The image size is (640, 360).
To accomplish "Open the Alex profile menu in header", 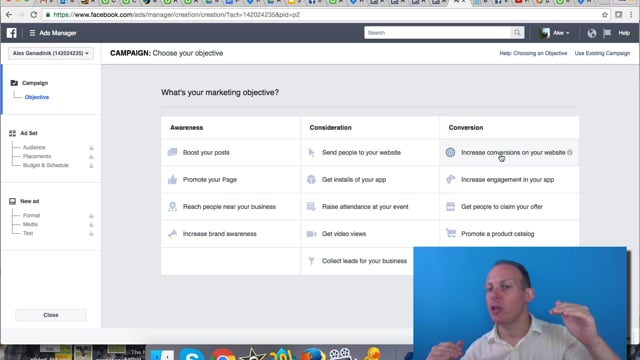I will (554, 33).
